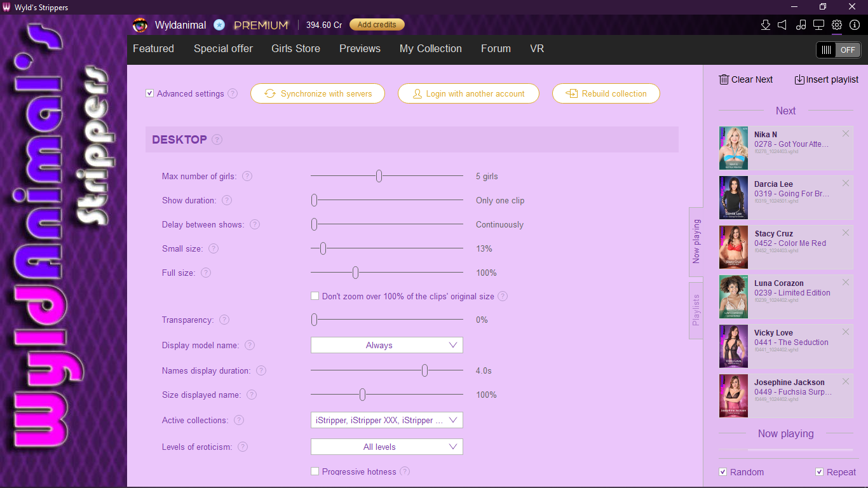Click the Full size slider
868x488 pixels.
pyautogui.click(x=387, y=273)
